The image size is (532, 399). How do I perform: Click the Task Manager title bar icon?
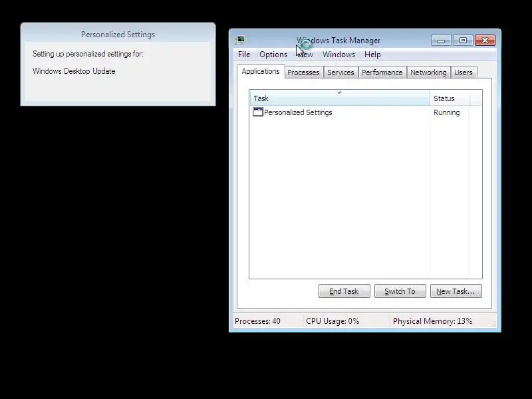click(x=241, y=40)
